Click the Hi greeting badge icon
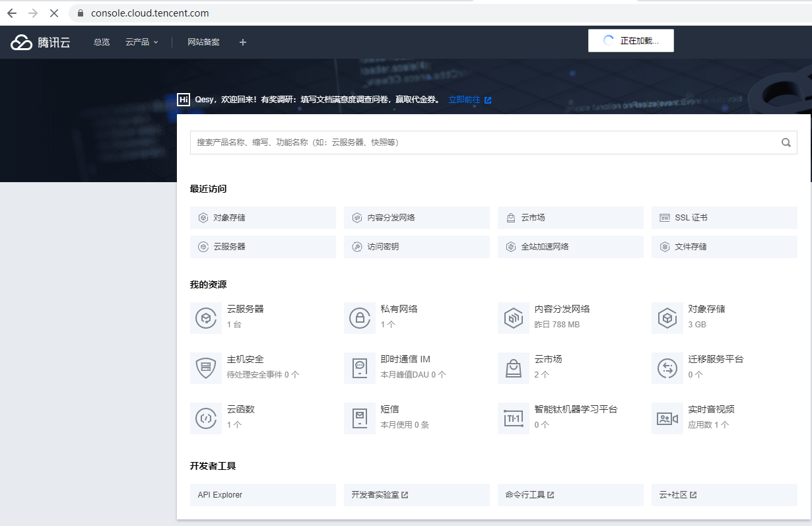812x526 pixels. click(184, 100)
